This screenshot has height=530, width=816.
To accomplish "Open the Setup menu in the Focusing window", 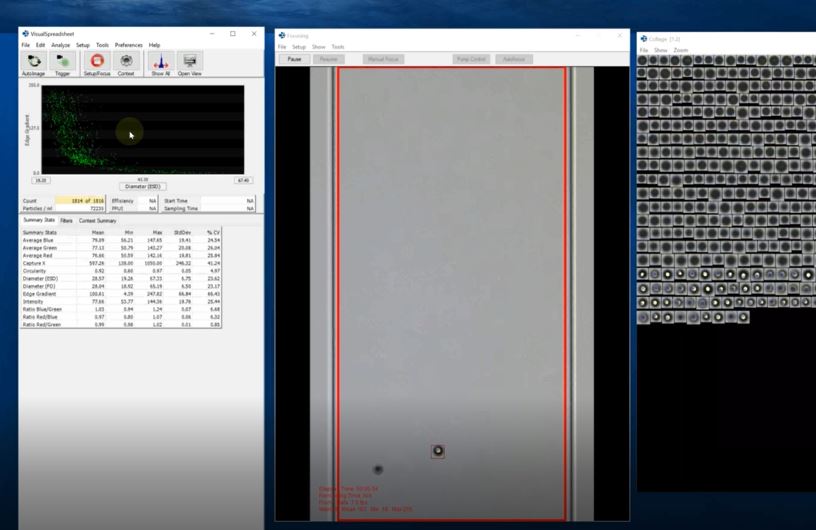I will pyautogui.click(x=299, y=47).
